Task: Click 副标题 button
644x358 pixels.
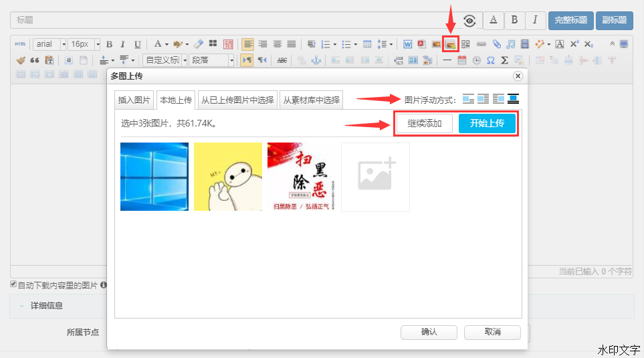Action: click(615, 20)
